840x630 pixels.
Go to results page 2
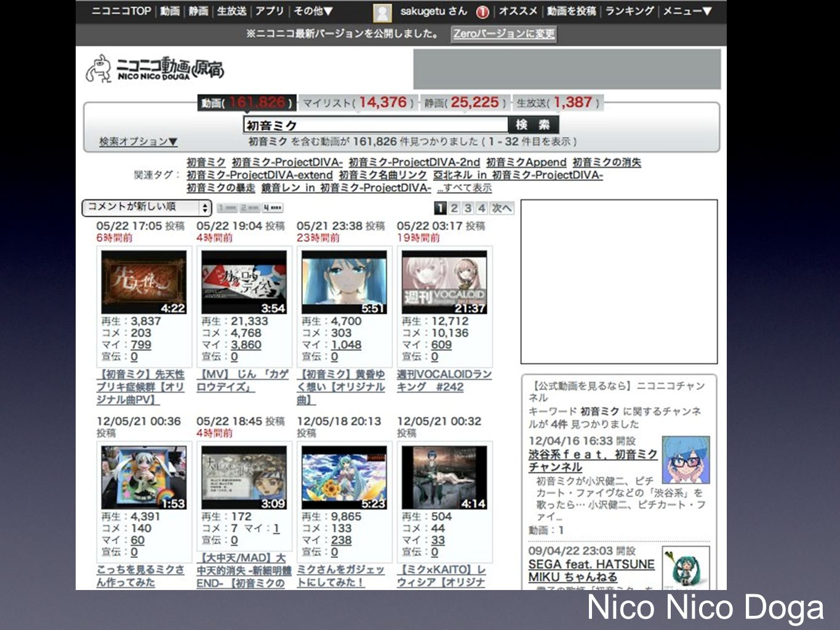click(x=454, y=208)
